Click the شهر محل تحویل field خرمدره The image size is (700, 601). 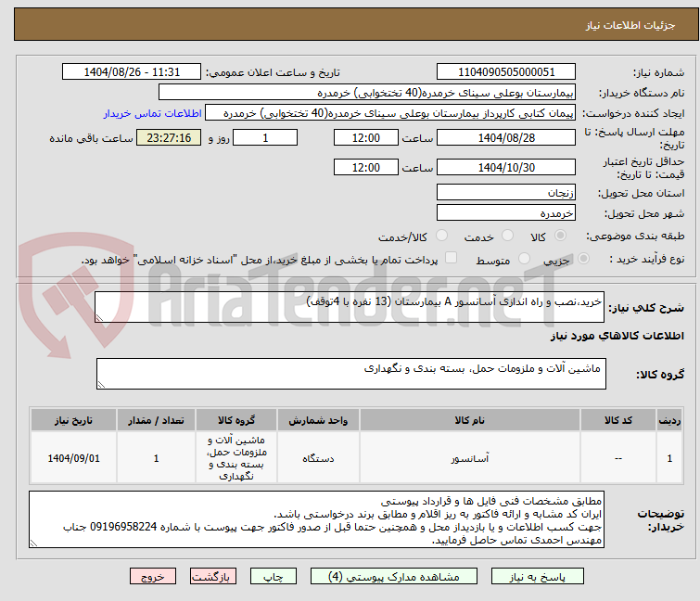pos(506,213)
